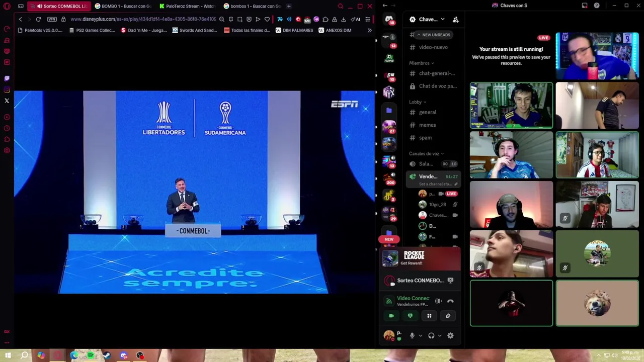Open DIM PALMARES bookmark
The height and width of the screenshot is (362, 644).
[294, 30]
